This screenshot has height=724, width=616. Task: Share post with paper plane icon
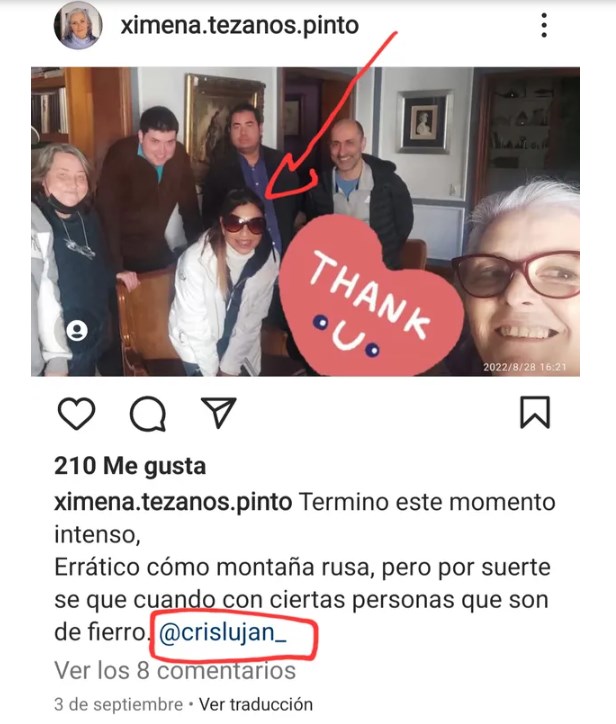[x=218, y=412]
